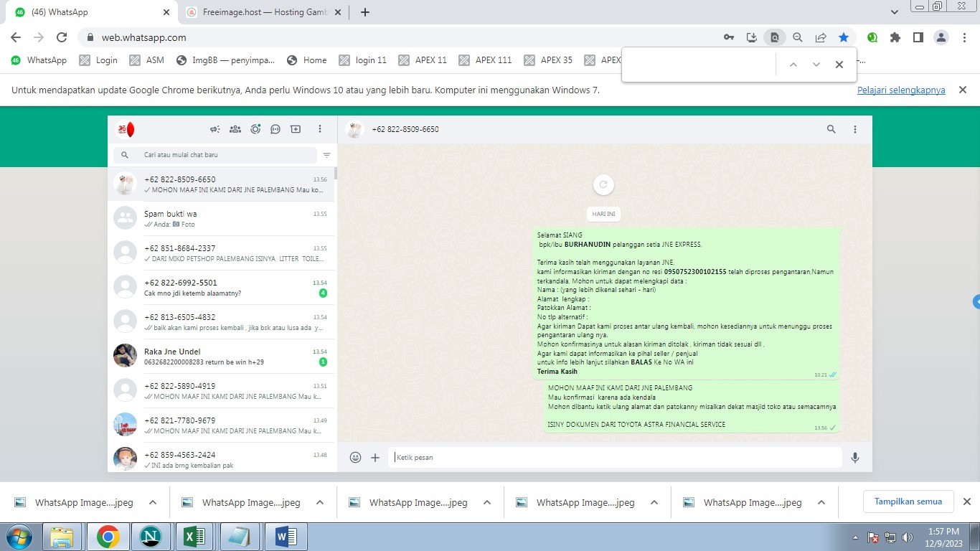Open Windows Start menu

(18, 537)
